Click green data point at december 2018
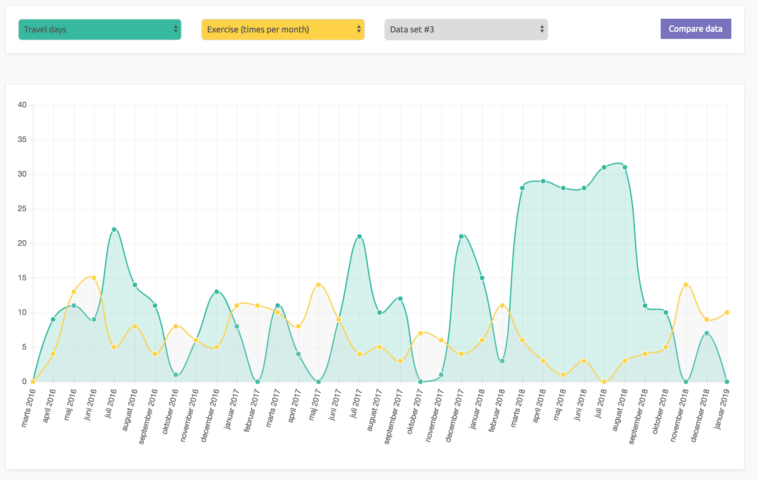This screenshot has height=480, width=758. [x=706, y=333]
